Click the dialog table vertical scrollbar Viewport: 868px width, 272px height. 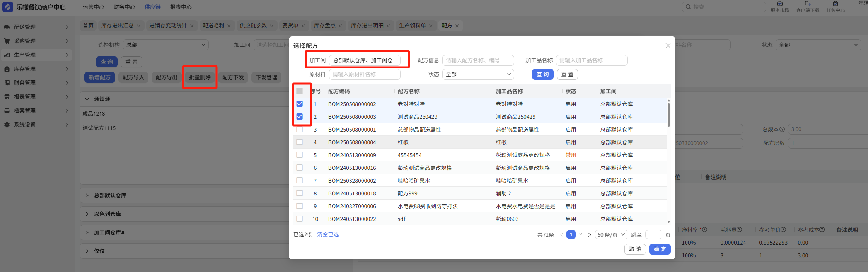coord(668,115)
